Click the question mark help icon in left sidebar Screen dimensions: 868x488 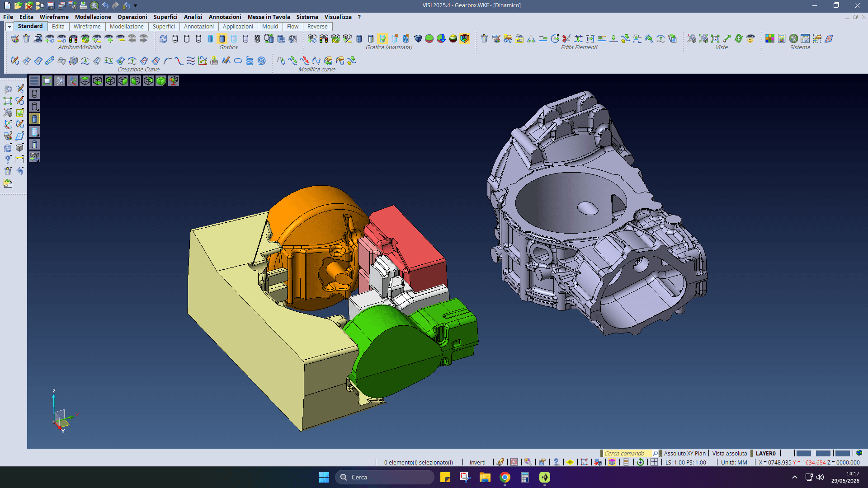[8, 159]
